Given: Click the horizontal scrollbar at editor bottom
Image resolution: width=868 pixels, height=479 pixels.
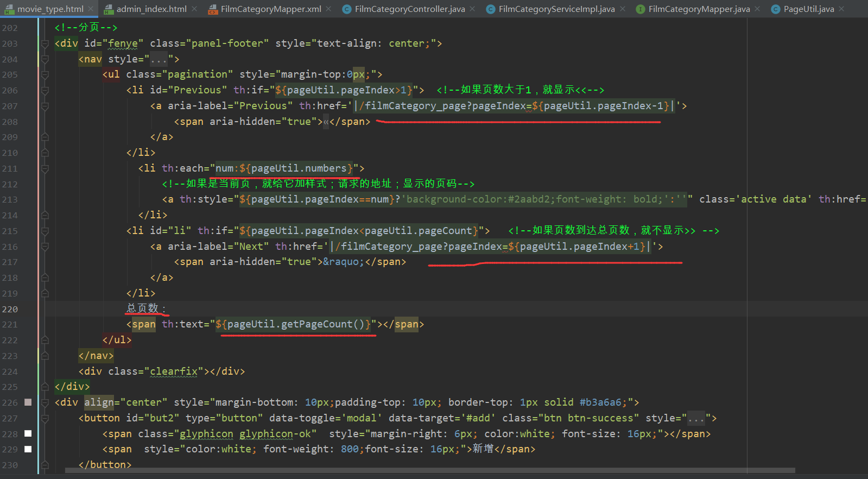Looking at the screenshot, I should (430, 470).
